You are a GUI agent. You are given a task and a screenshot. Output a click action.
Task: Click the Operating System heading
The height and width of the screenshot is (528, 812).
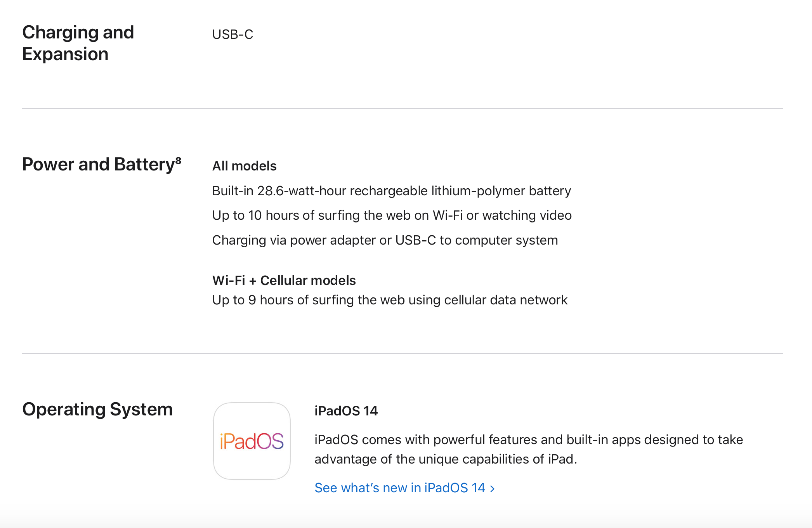pos(97,409)
